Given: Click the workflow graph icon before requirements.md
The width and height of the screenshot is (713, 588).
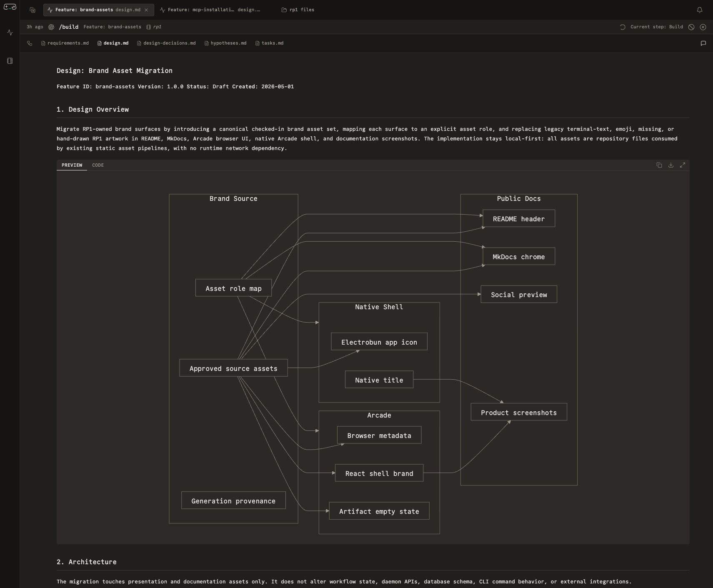Looking at the screenshot, I should pos(30,43).
